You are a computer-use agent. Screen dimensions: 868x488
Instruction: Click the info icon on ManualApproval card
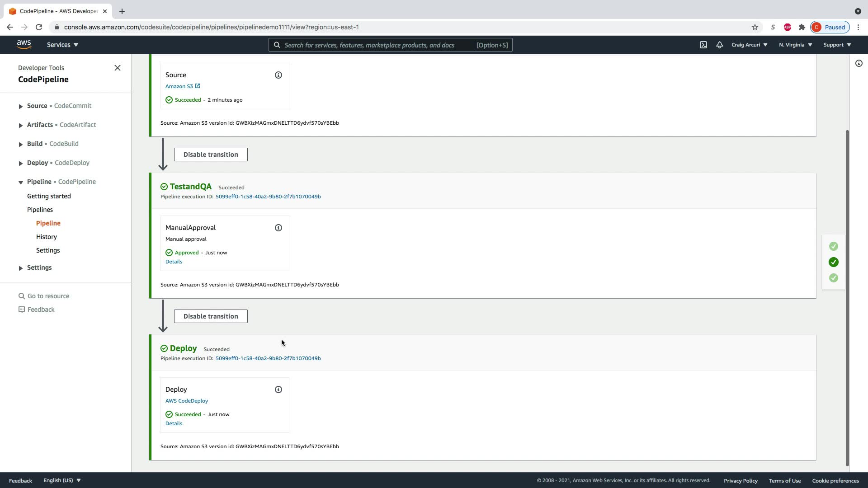(x=278, y=228)
